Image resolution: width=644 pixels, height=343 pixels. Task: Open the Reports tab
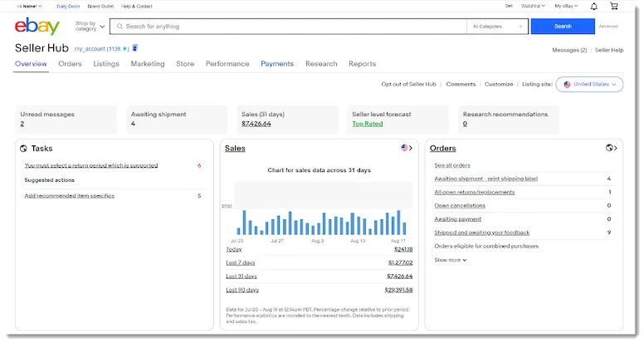[362, 64]
